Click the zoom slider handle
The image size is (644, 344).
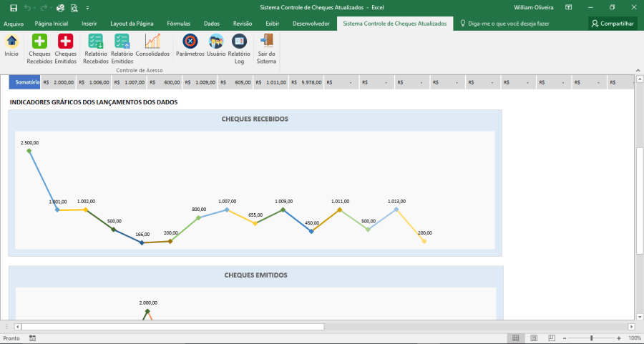(592, 338)
